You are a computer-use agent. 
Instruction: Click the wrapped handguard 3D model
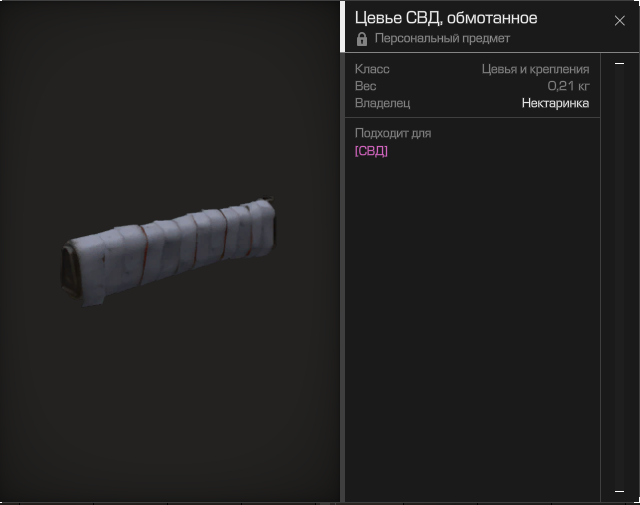click(x=168, y=252)
